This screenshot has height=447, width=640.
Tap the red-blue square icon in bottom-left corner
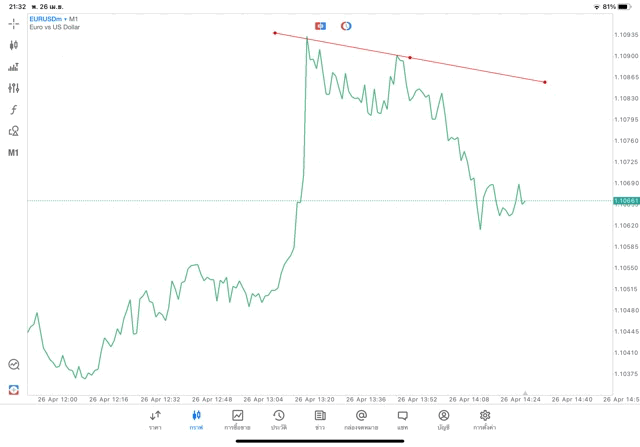tap(13, 388)
